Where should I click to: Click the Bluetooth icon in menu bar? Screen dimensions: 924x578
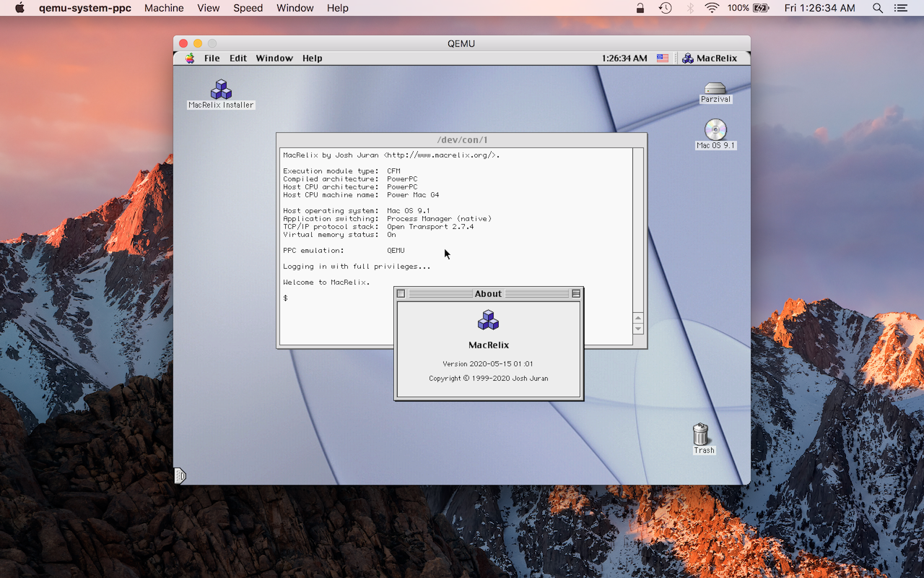point(689,8)
